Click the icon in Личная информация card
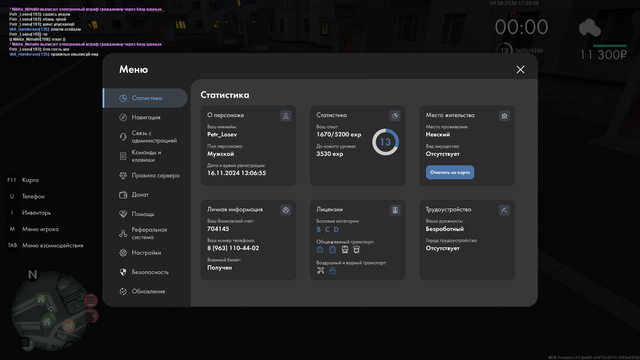Screen dimensions: 640x360 [286, 210]
